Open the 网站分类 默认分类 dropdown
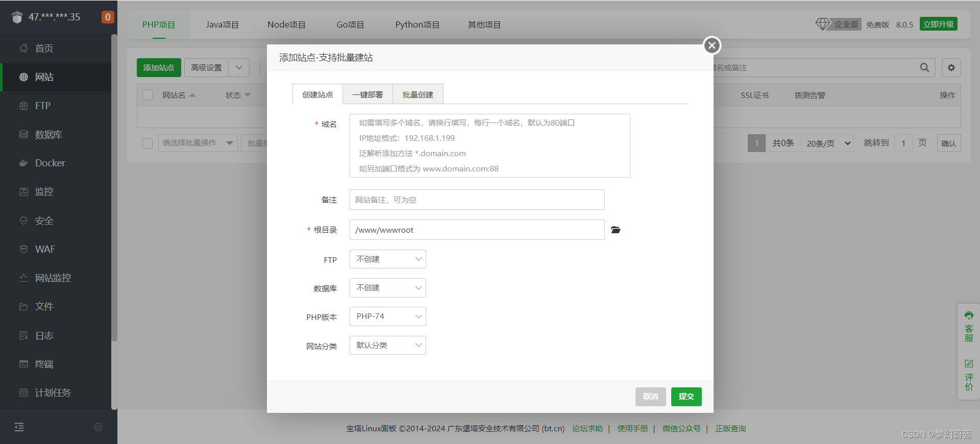980x444 pixels. (x=388, y=346)
